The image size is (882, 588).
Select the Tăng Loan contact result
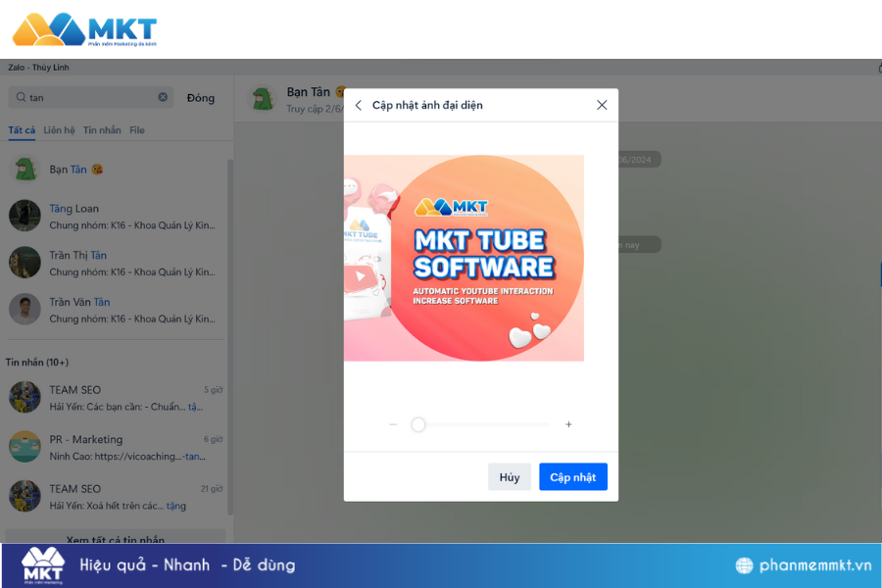116,216
